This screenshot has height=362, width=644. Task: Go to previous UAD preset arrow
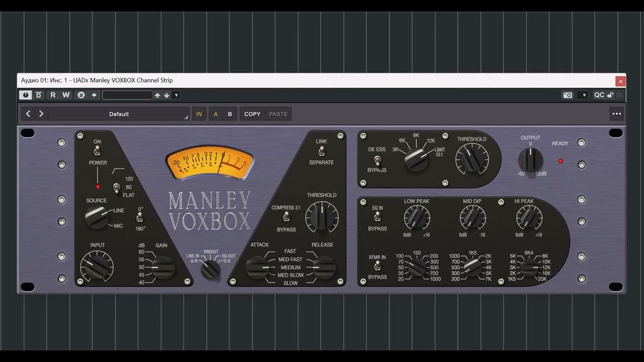(28, 114)
